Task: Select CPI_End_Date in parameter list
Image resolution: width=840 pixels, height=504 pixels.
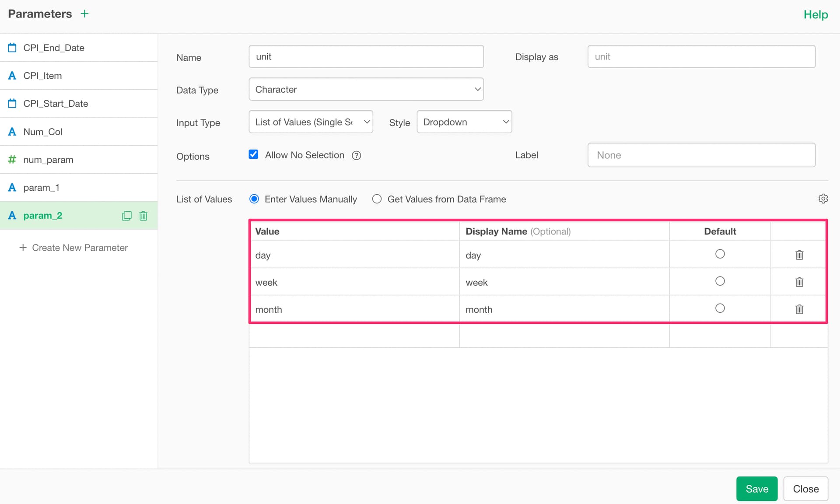Action: coord(79,48)
